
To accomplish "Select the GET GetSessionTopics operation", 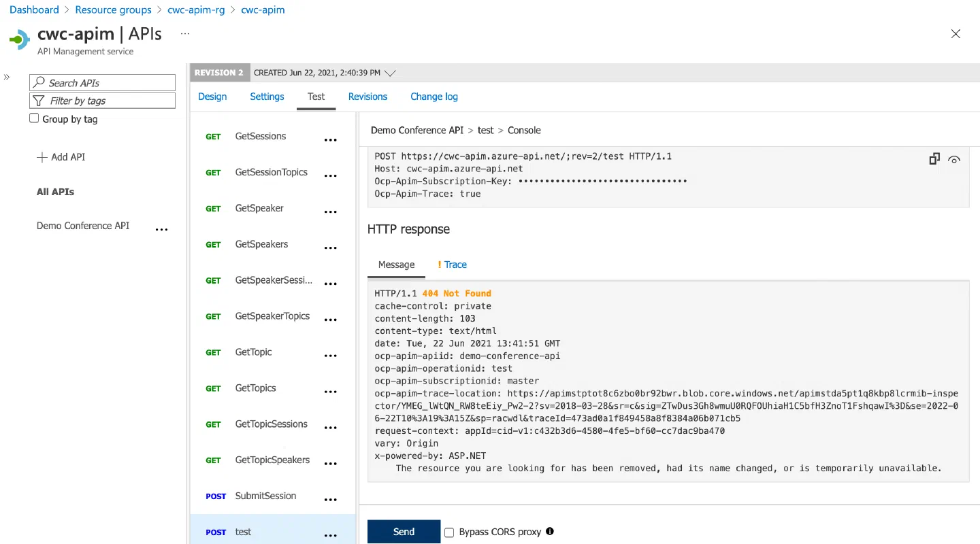I will tap(273, 172).
